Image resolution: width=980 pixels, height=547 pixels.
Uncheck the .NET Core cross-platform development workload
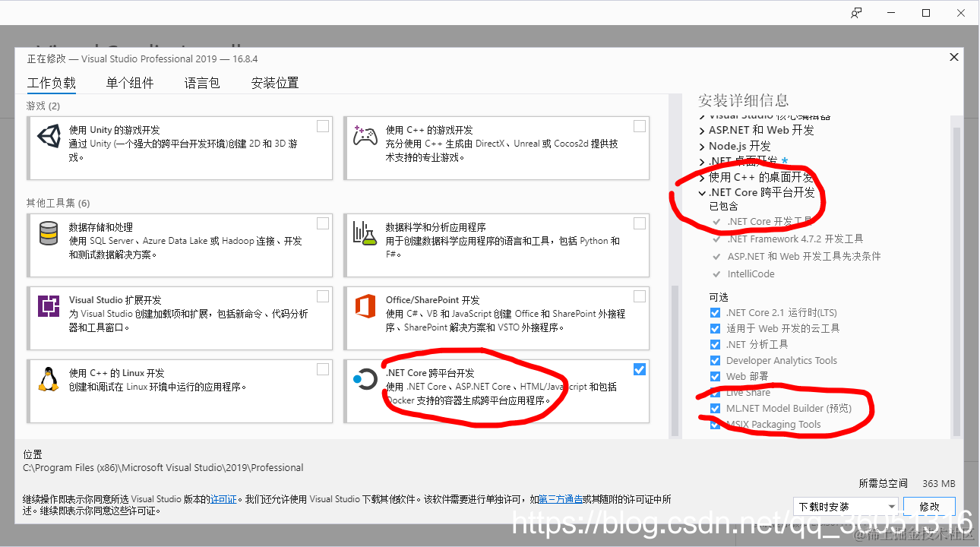pos(640,369)
